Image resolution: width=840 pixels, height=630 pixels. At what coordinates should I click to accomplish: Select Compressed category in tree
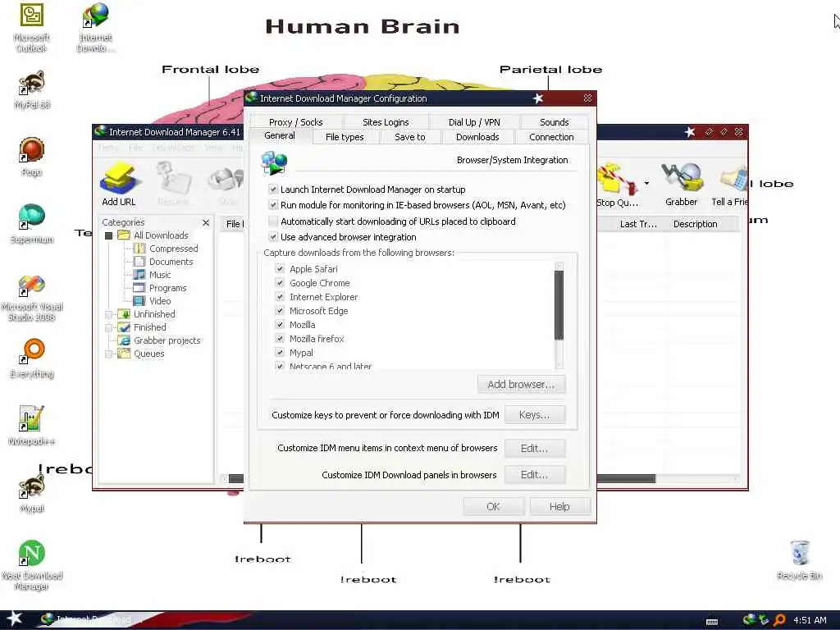point(174,249)
